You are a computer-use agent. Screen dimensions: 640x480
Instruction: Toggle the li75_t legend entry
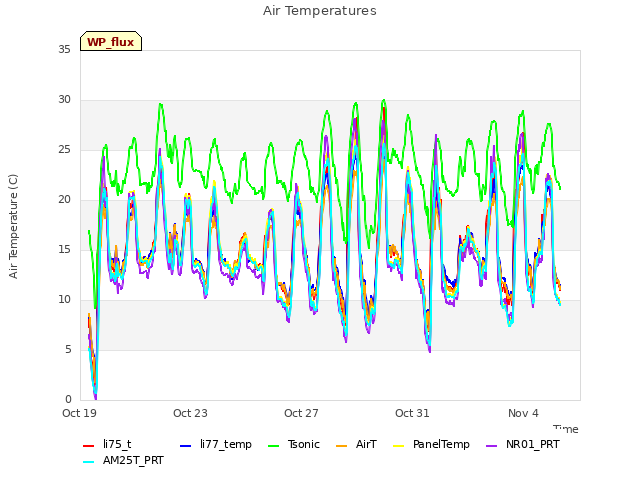pyautogui.click(x=107, y=444)
